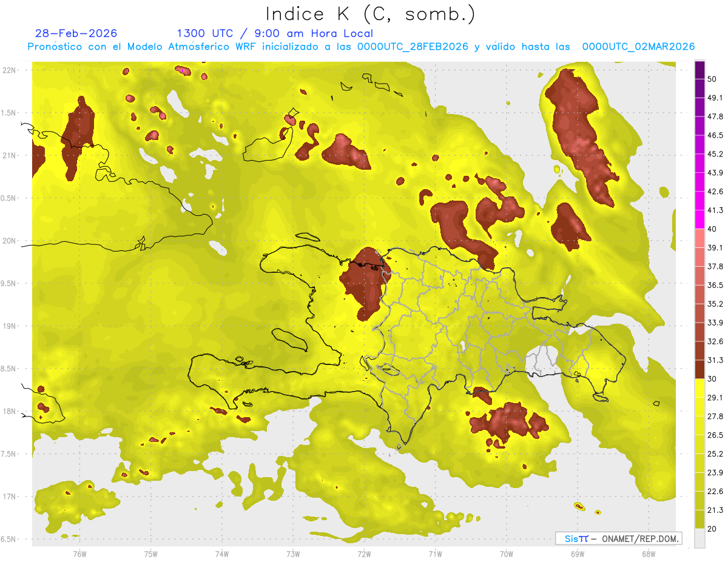Click the colorbar value "43.9"

715,173
